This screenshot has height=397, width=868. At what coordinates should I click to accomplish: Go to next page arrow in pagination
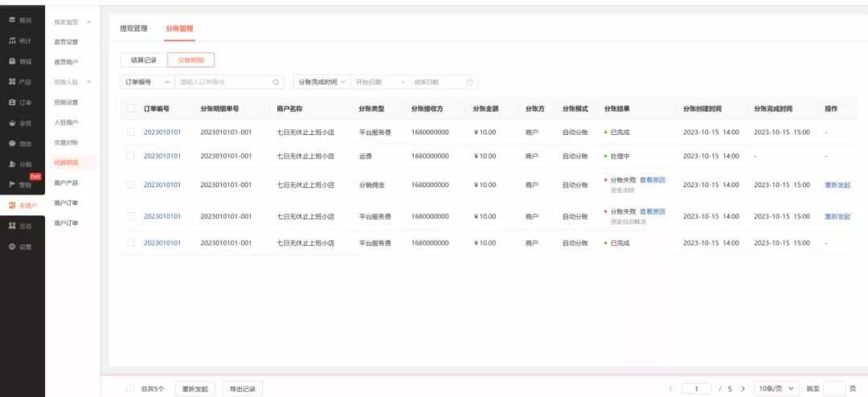click(743, 389)
